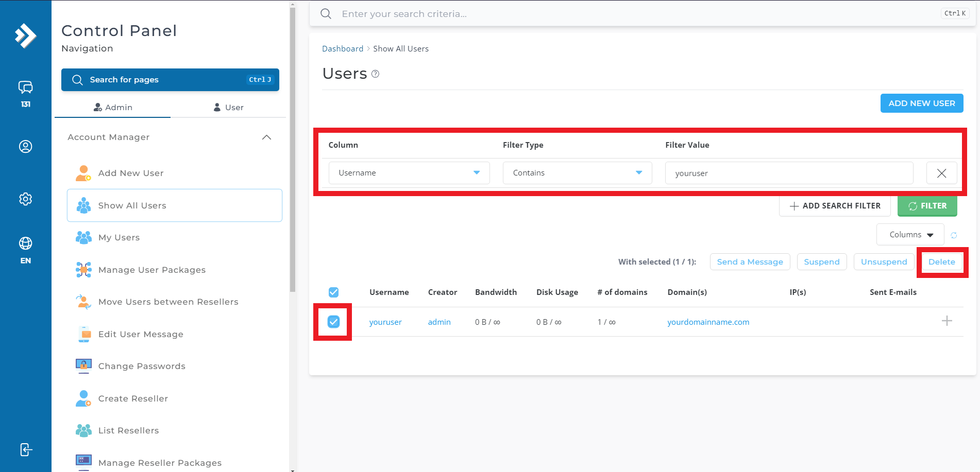Expand the youruser row plus icon
The width and height of the screenshot is (980, 472).
[x=947, y=321]
